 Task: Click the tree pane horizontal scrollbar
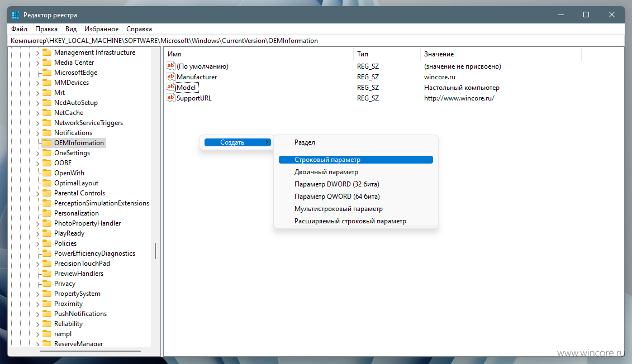click(91, 351)
